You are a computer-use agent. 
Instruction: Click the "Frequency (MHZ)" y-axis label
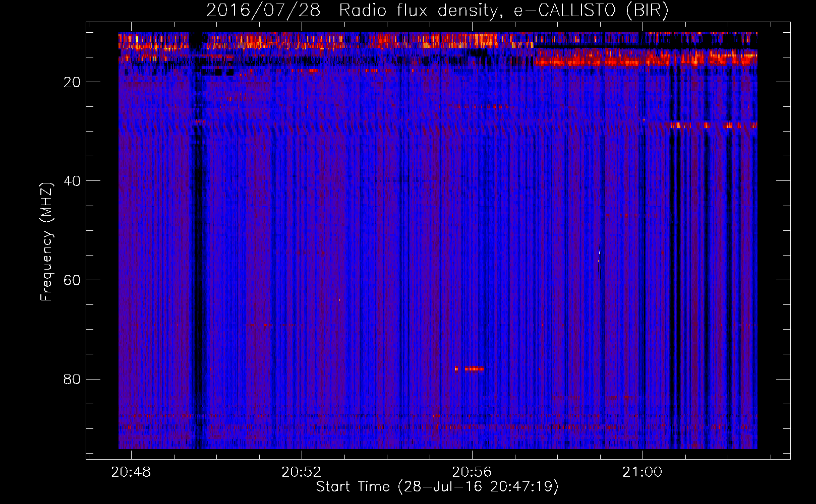(x=46, y=242)
